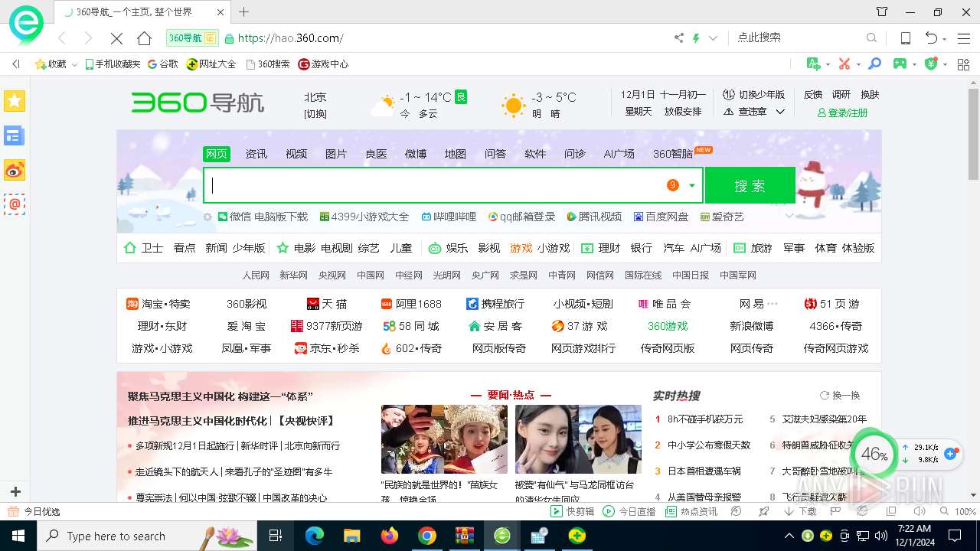
Task: Open dropdown arrow beside gamepad icon
Action: [x=915, y=64]
